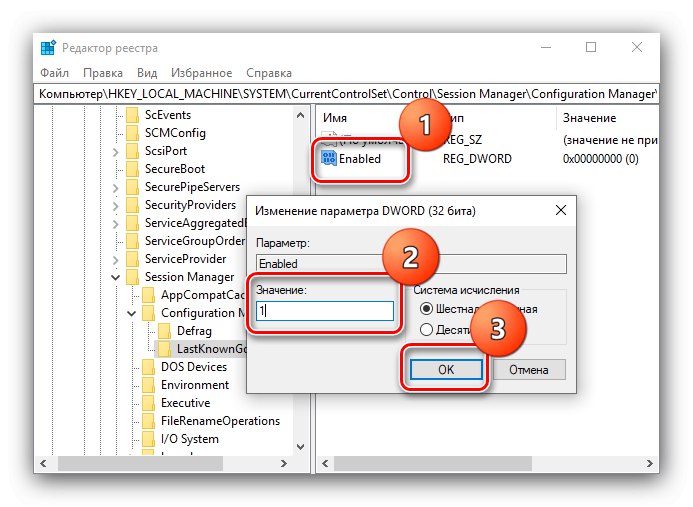The image size is (693, 507).
Task: Select the 0x00000000 (0) value cell
Action: (x=601, y=159)
